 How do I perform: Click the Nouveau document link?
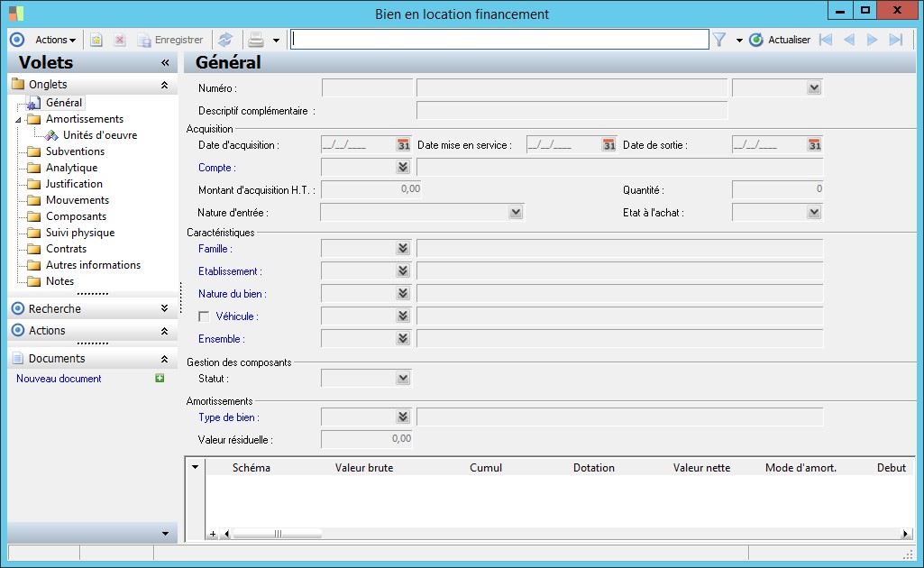pyautogui.click(x=59, y=379)
